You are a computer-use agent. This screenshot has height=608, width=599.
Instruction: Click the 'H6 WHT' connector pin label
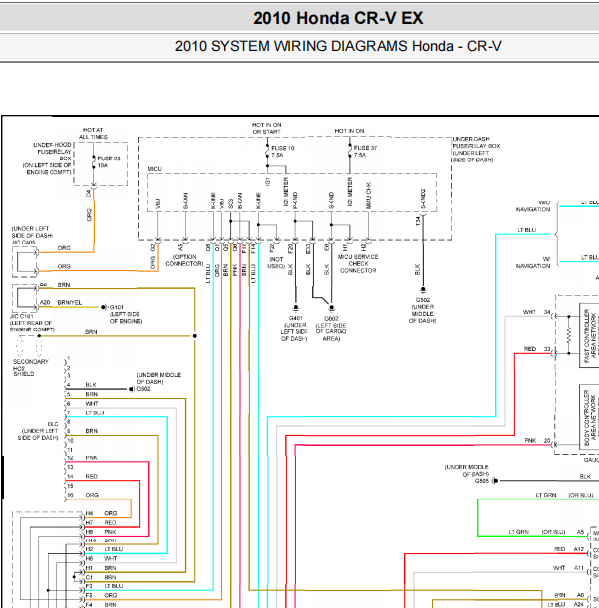[x=101, y=558]
